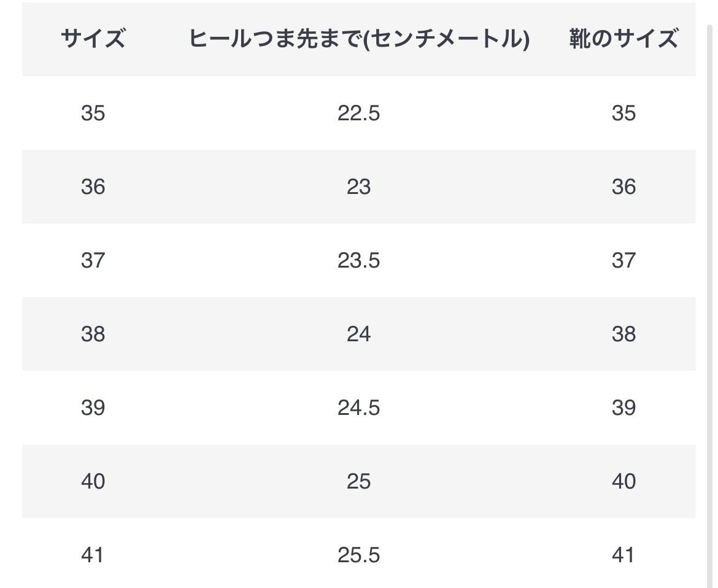The image size is (718, 588).
Task: Click the ヒールつま先まで(センチメートル) column header
Action: (x=359, y=39)
